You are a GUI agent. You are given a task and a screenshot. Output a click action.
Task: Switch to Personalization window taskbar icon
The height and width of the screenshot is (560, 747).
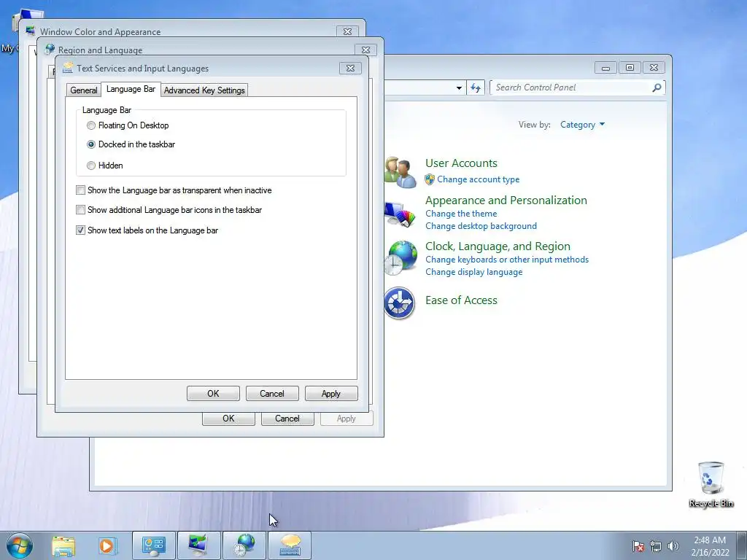pos(198,545)
